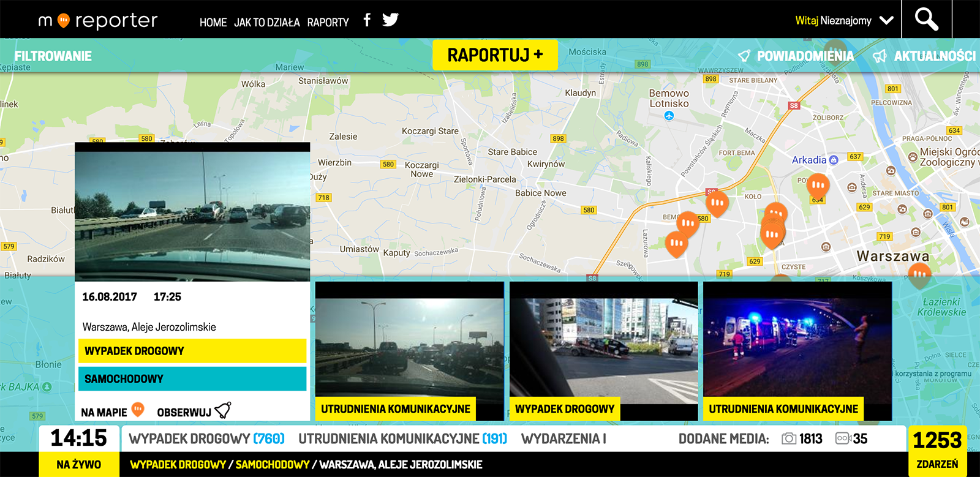
Task: Expand the Witaj Nieznajomy user dropdown
Action: coord(886,21)
